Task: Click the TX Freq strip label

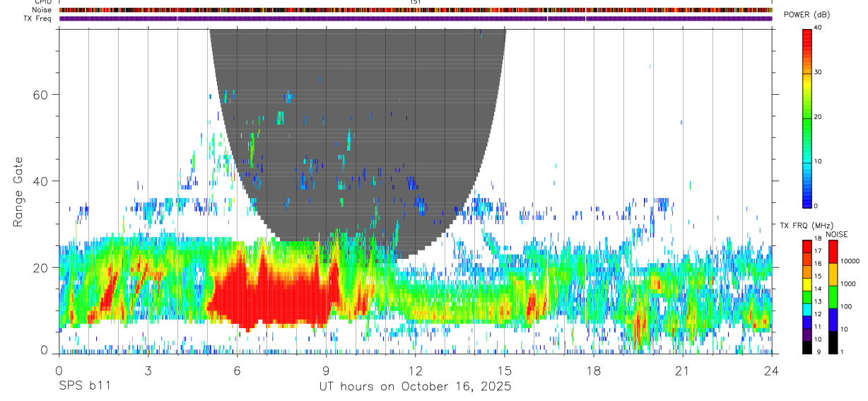Action: [38, 18]
